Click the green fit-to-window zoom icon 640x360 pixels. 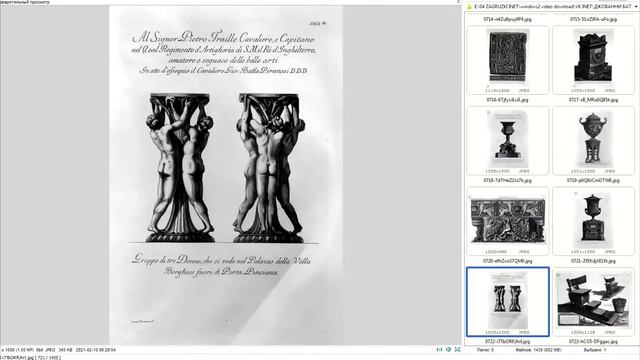(448, 350)
